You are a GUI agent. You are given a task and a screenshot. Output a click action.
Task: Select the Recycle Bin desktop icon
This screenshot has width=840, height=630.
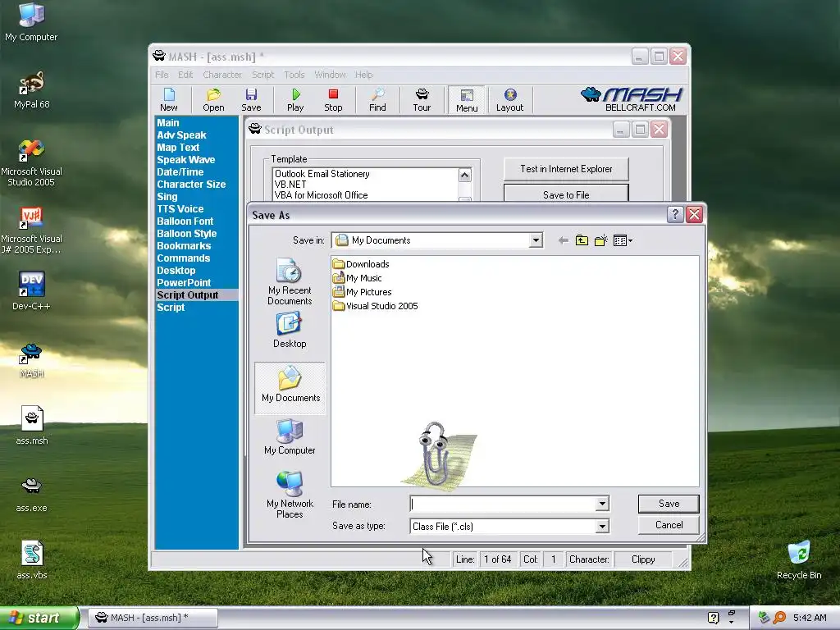(799, 560)
